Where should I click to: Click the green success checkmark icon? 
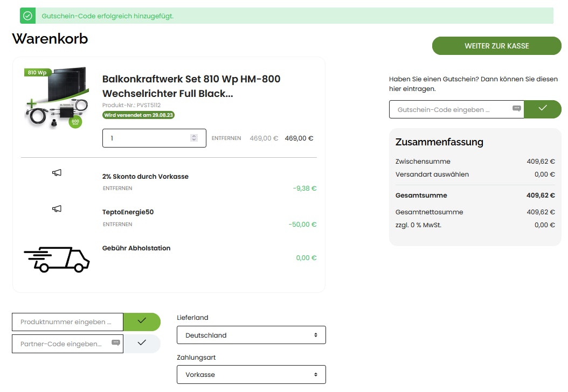tap(27, 16)
